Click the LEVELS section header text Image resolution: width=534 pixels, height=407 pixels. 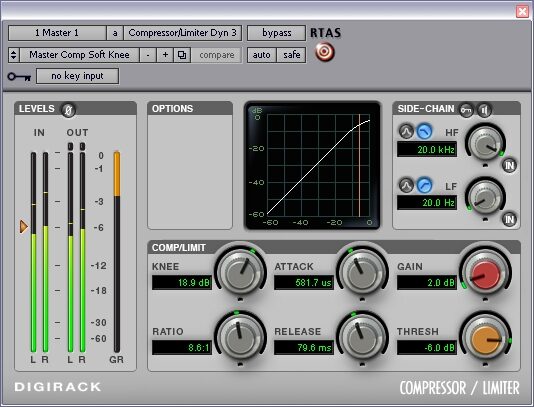click(37, 109)
